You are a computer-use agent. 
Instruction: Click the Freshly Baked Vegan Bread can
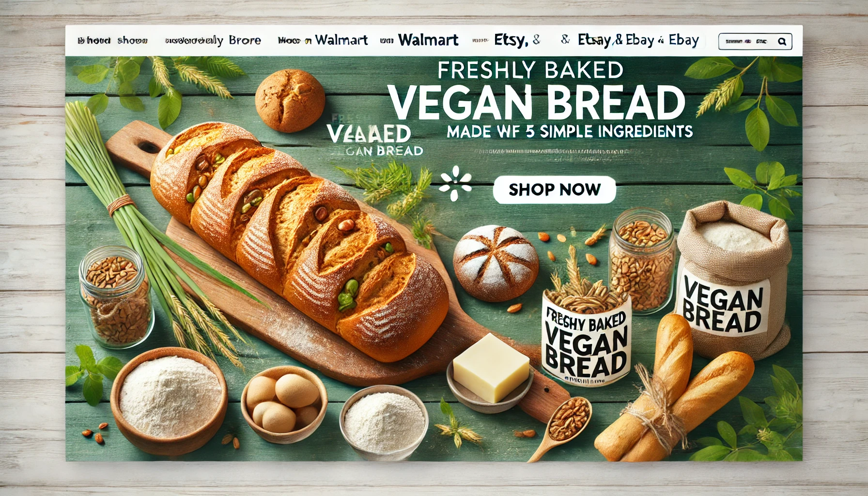[x=586, y=338]
